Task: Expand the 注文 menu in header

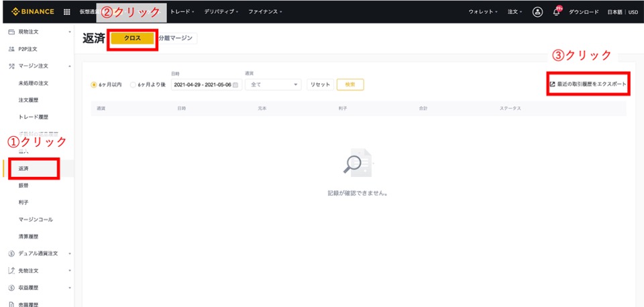Action: point(515,12)
